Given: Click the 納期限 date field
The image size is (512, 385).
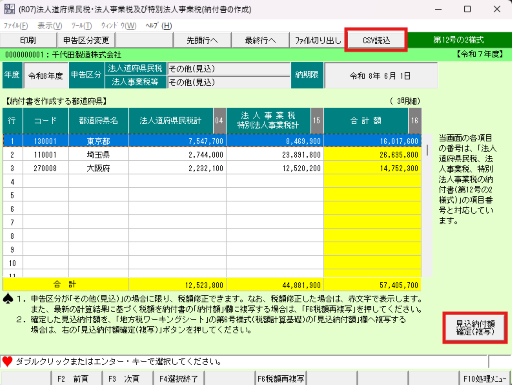Looking at the screenshot, I should pos(380,76).
